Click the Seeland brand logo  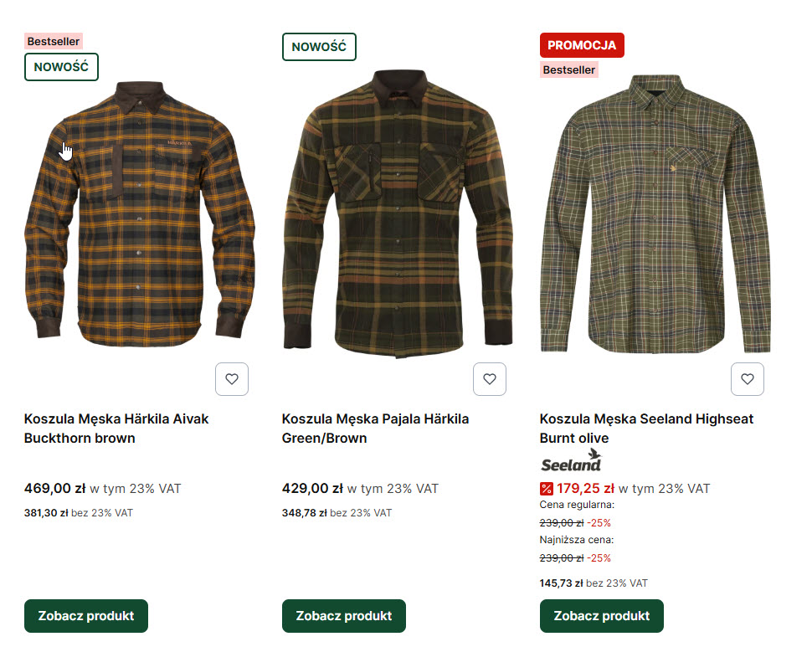571,460
